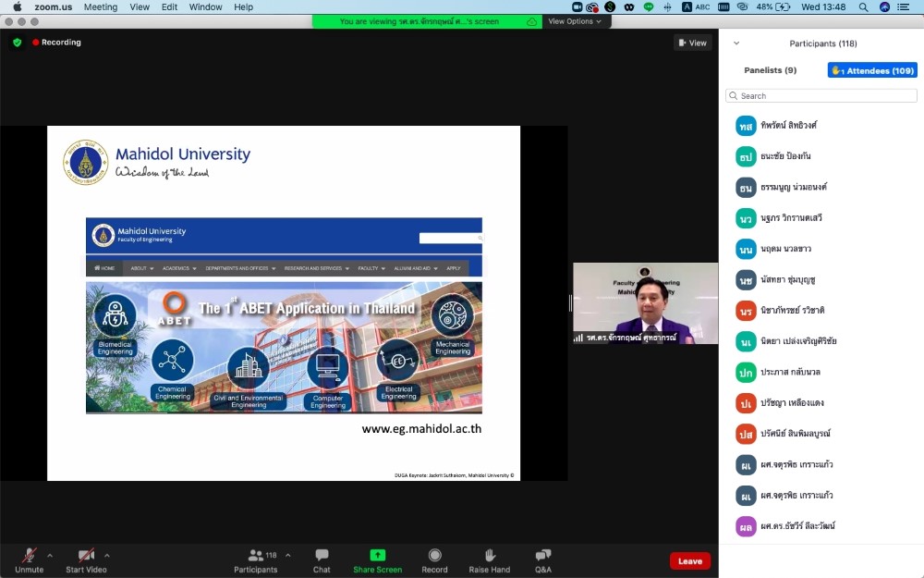The height and width of the screenshot is (578, 924).
Task: Open the Q&A icon
Action: [543, 555]
